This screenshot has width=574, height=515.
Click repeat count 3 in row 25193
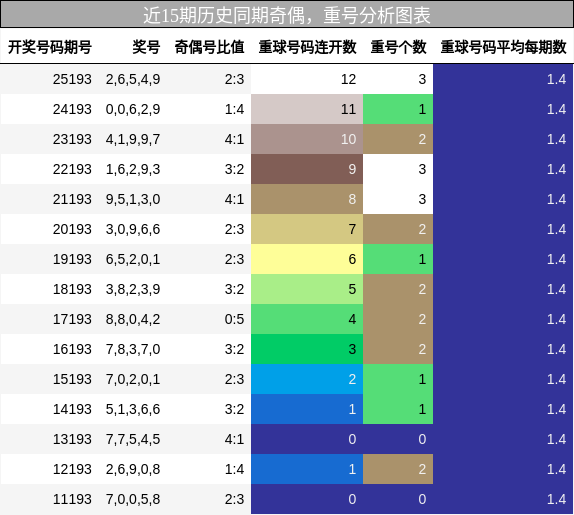(398, 79)
